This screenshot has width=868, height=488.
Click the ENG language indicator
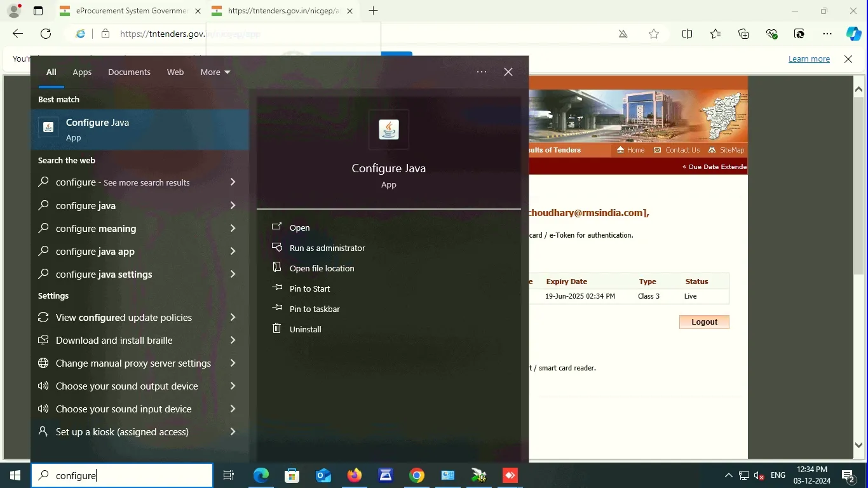point(778,475)
